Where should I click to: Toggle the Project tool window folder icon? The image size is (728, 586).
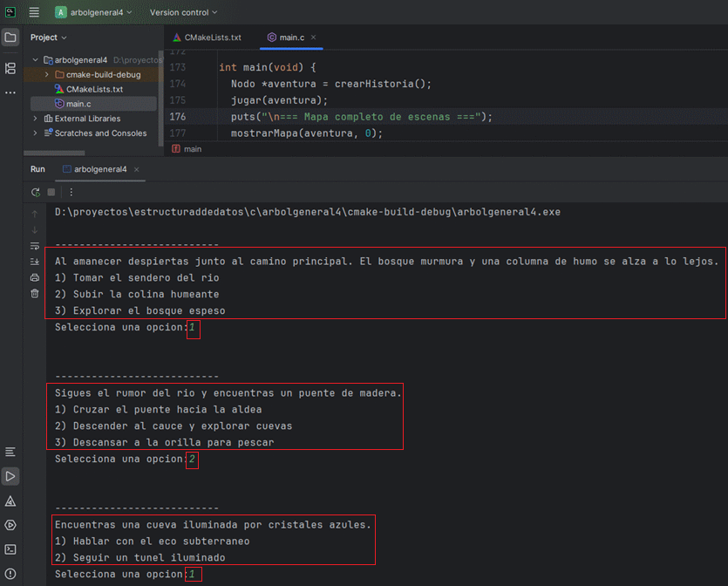[x=10, y=37]
